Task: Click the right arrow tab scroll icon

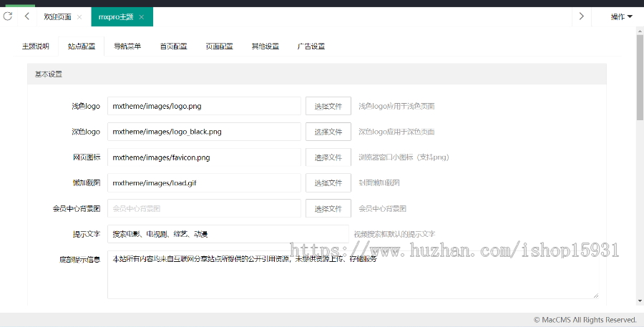Action: click(x=581, y=16)
